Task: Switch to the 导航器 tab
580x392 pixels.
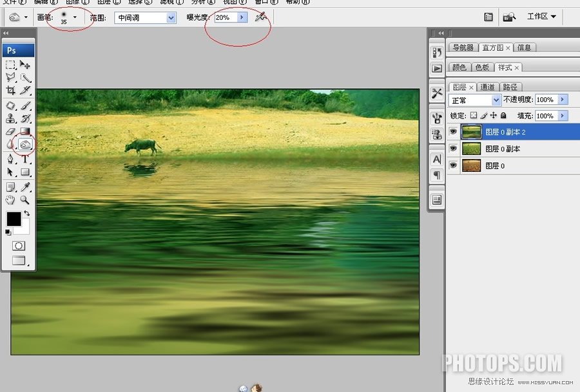Action: (x=463, y=48)
